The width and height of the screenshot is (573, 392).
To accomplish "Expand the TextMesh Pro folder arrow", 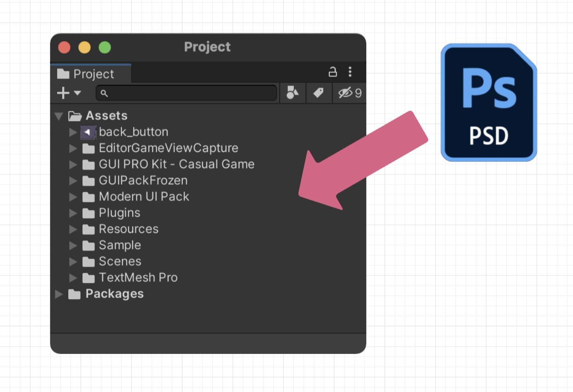I will click(73, 278).
